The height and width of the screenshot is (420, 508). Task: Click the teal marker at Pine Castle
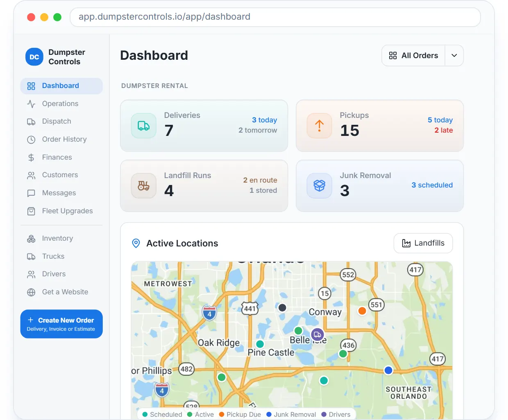pyautogui.click(x=260, y=344)
